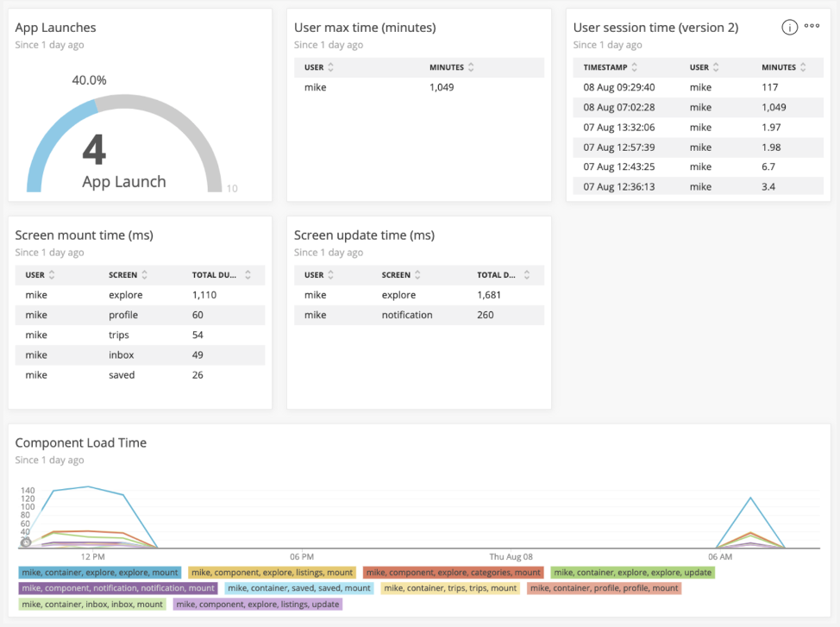Click 'saved' in Screen mount time table
Screen dimensions: 840x627
[x=122, y=375]
